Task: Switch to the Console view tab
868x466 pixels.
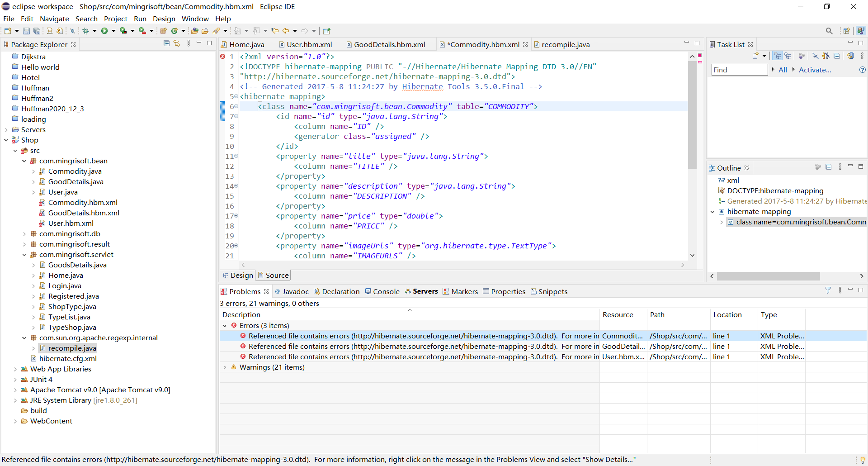Action: coord(382,291)
